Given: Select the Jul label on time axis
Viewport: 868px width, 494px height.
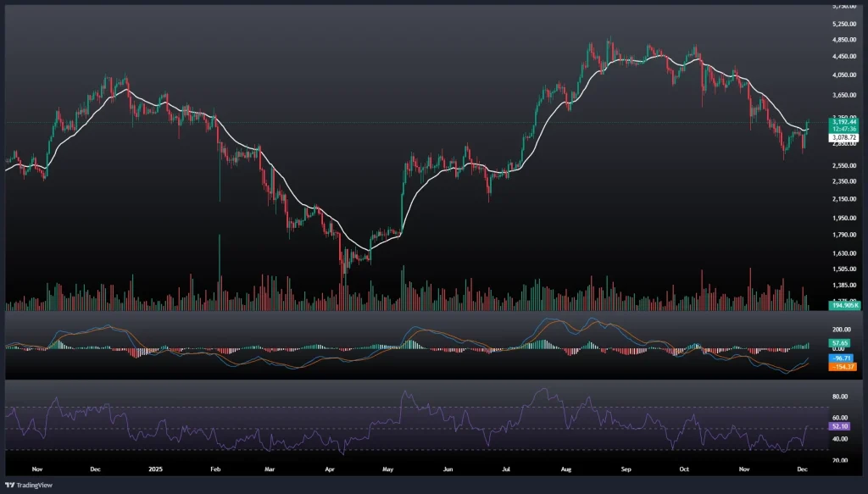Looking at the screenshot, I should pyautogui.click(x=506, y=468).
